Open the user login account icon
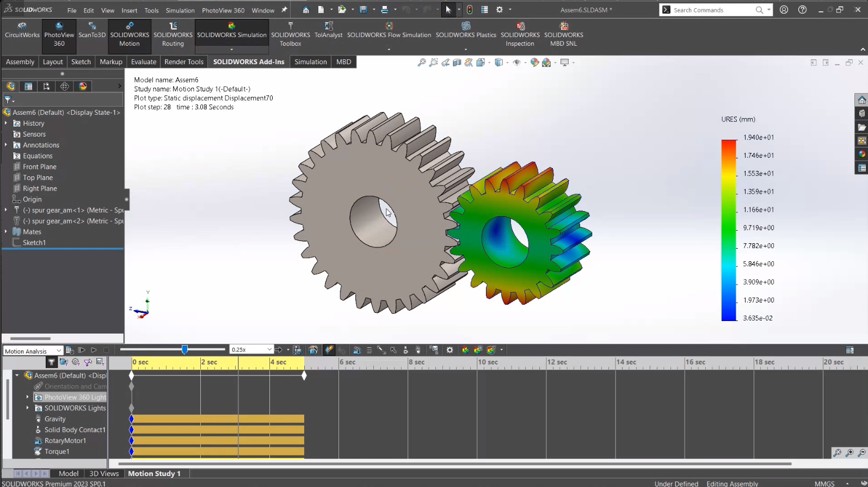This screenshot has width=868, height=487. [x=784, y=10]
